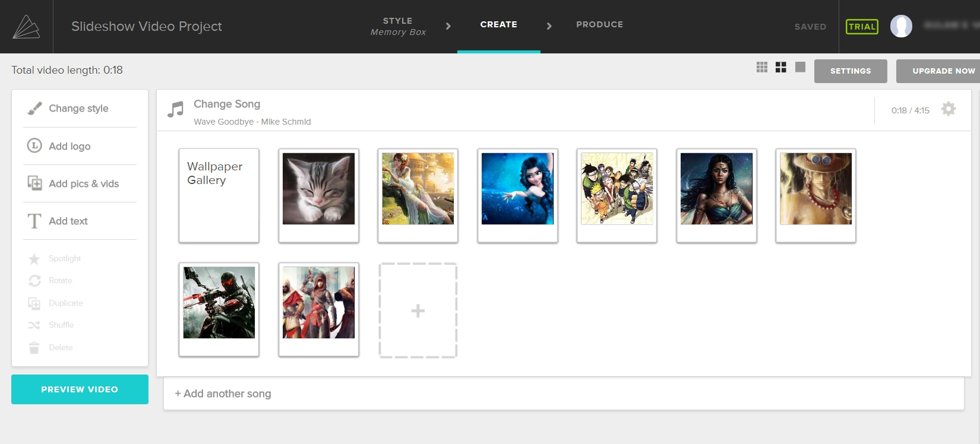This screenshot has height=444, width=980.
Task: Open the user profile avatar
Action: click(x=901, y=26)
